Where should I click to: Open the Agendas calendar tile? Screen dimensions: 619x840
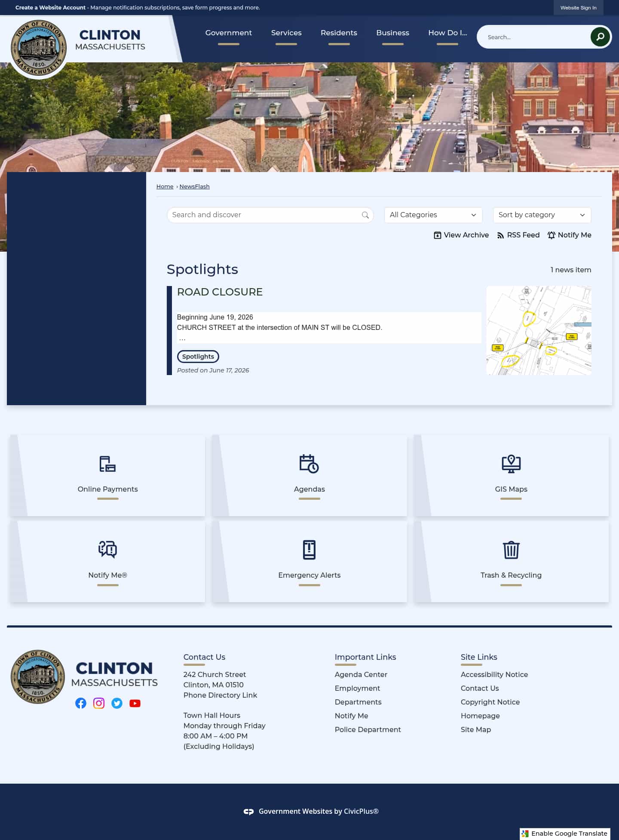tap(309, 475)
